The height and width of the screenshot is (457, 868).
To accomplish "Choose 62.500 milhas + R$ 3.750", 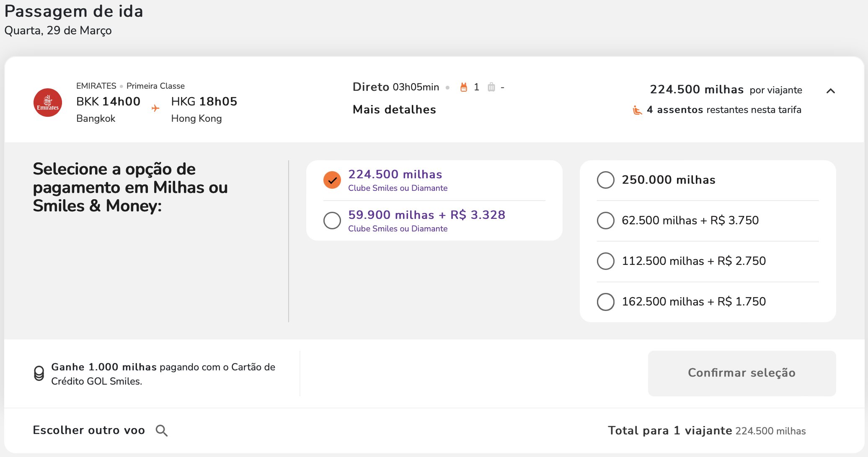I will click(606, 221).
